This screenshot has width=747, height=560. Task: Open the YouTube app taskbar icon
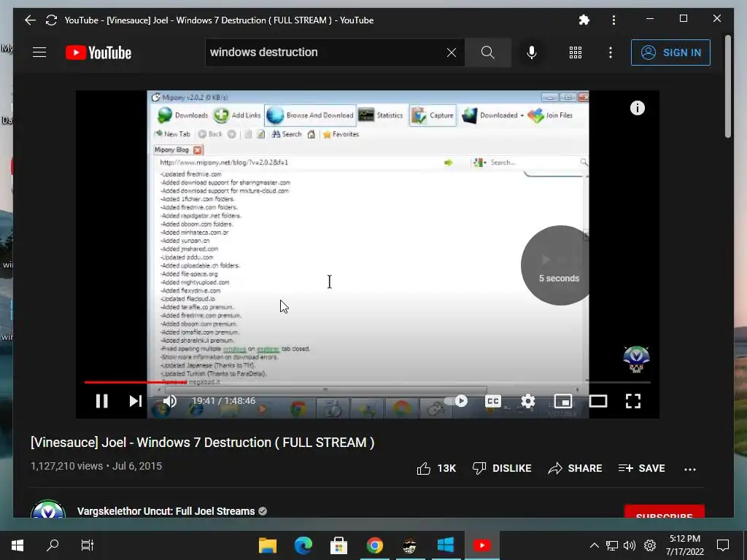point(481,545)
